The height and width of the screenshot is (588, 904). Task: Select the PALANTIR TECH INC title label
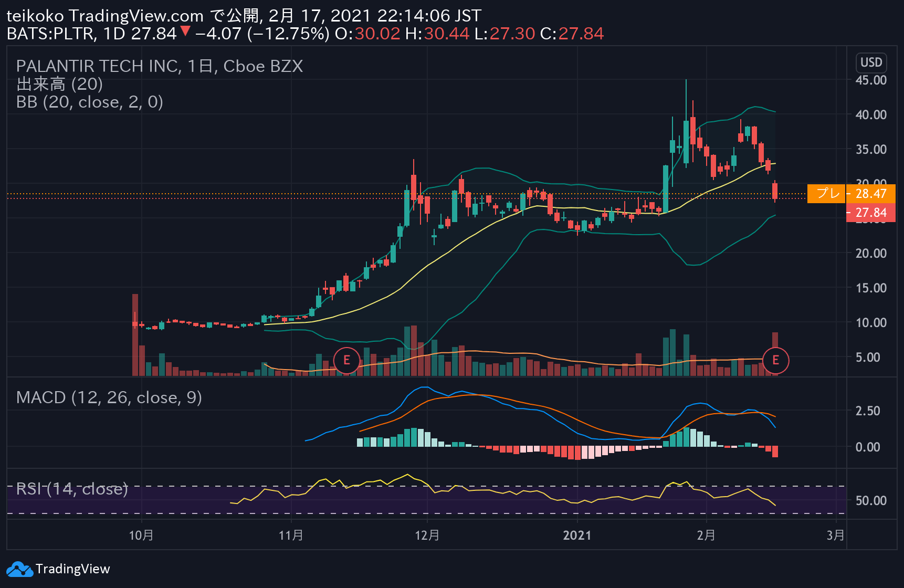pyautogui.click(x=160, y=66)
